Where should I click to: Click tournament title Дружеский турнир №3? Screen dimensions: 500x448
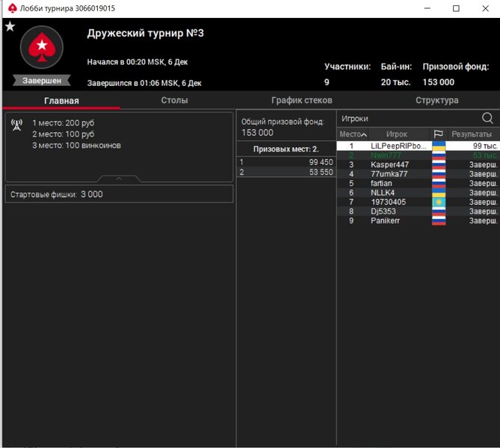[x=146, y=33]
